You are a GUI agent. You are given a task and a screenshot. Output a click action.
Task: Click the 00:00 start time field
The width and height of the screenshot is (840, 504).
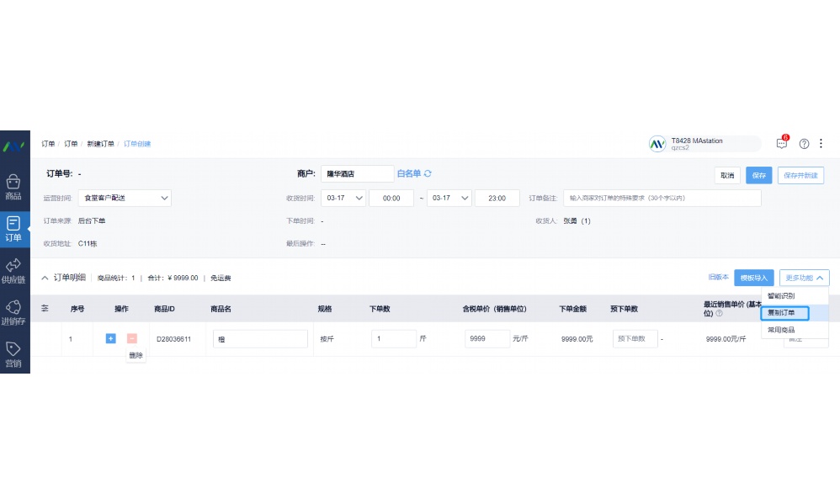click(391, 199)
